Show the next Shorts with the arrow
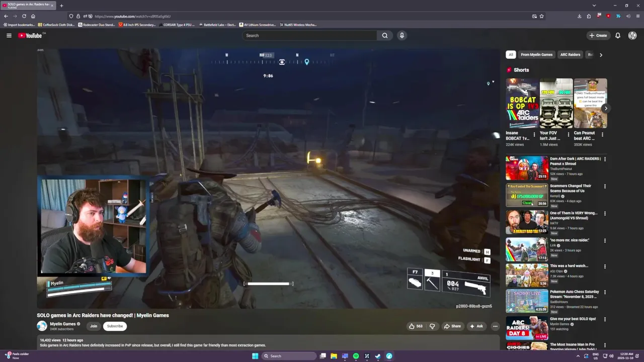The height and width of the screenshot is (362, 644). (606, 108)
